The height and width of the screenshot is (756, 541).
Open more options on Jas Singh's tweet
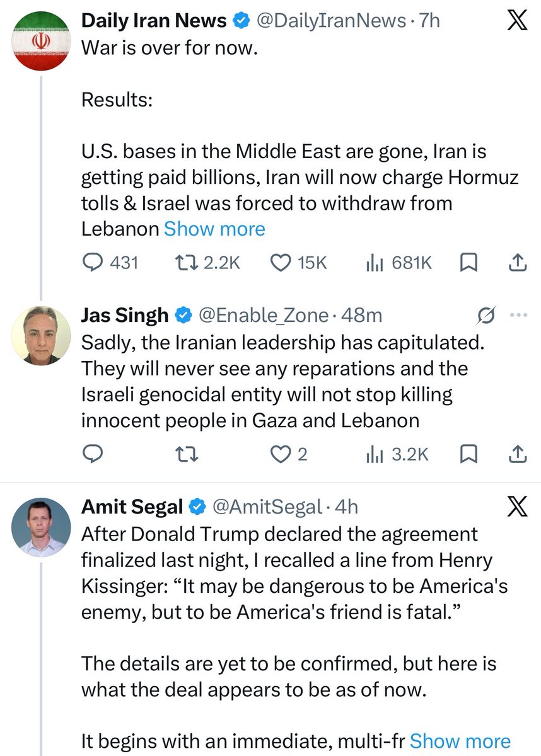coord(516,314)
